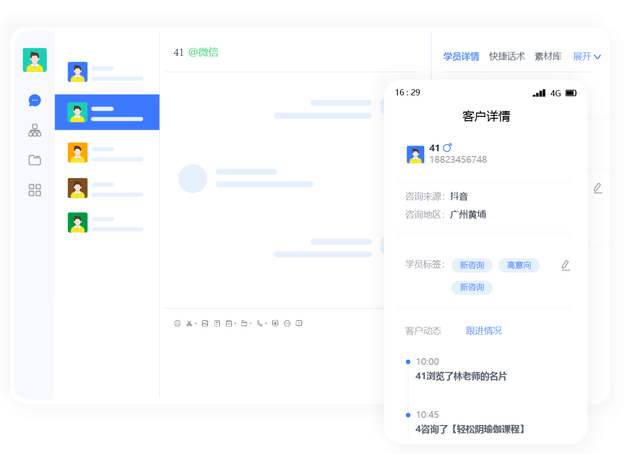Image resolution: width=624 pixels, height=454 pixels.
Task: Click the image icon in chat toolbar
Action: (205, 324)
